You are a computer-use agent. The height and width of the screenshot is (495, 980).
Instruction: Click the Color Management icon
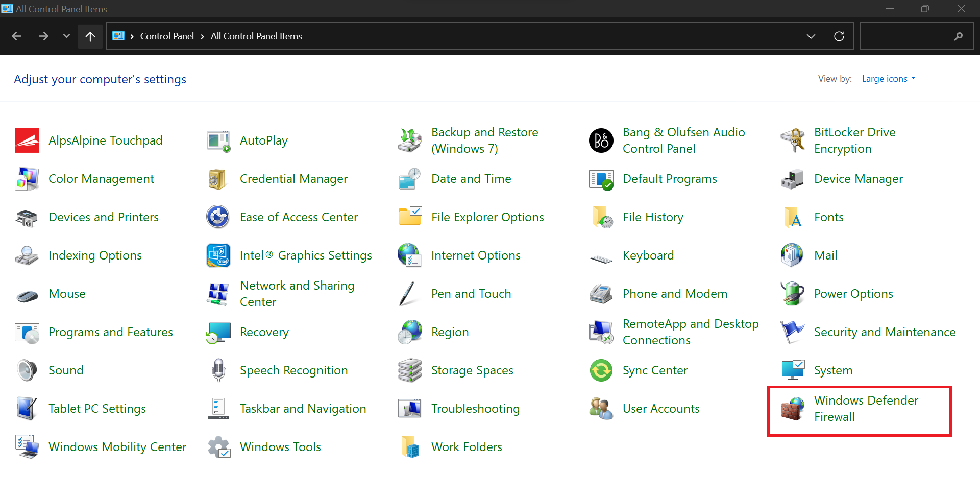27,179
